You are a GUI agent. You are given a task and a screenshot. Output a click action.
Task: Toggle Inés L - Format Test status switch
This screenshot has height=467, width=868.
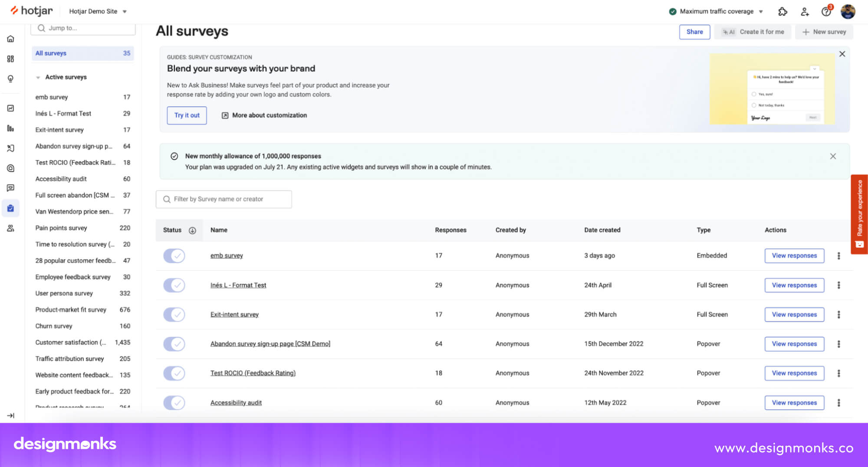pos(174,285)
